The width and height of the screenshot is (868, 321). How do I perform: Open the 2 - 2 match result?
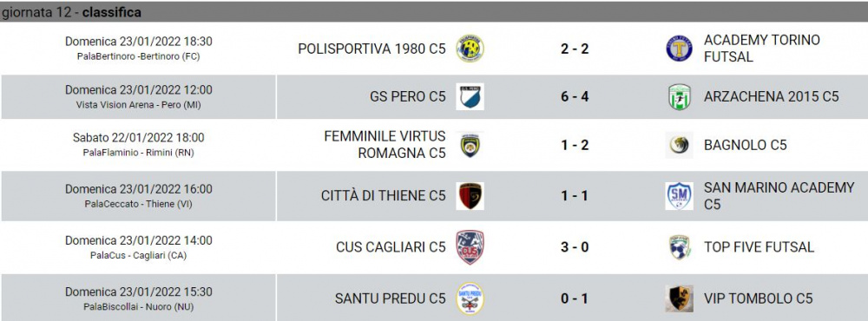pos(575,49)
